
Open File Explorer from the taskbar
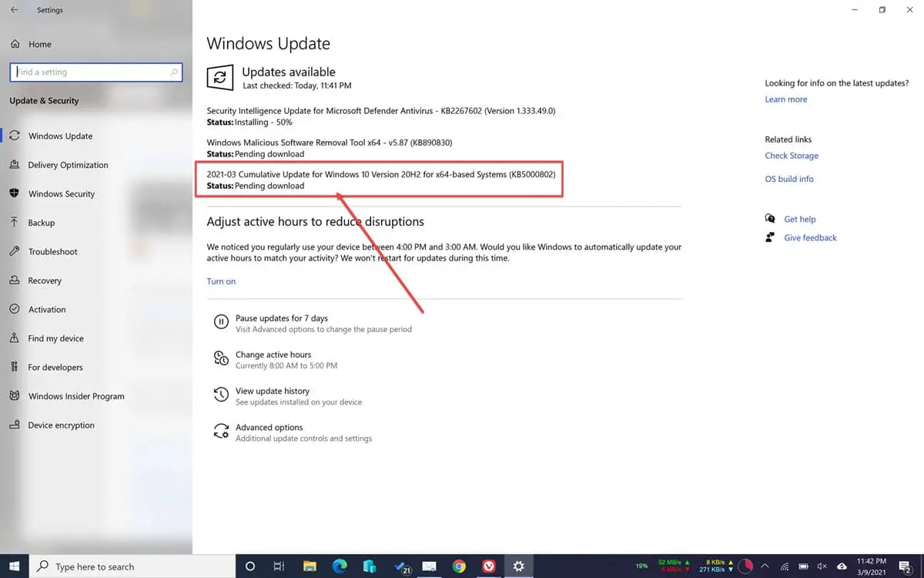[310, 566]
